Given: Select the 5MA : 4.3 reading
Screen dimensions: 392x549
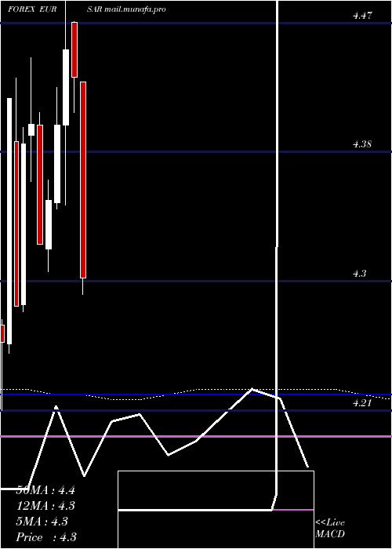Looking at the screenshot, I should tap(42, 522).
